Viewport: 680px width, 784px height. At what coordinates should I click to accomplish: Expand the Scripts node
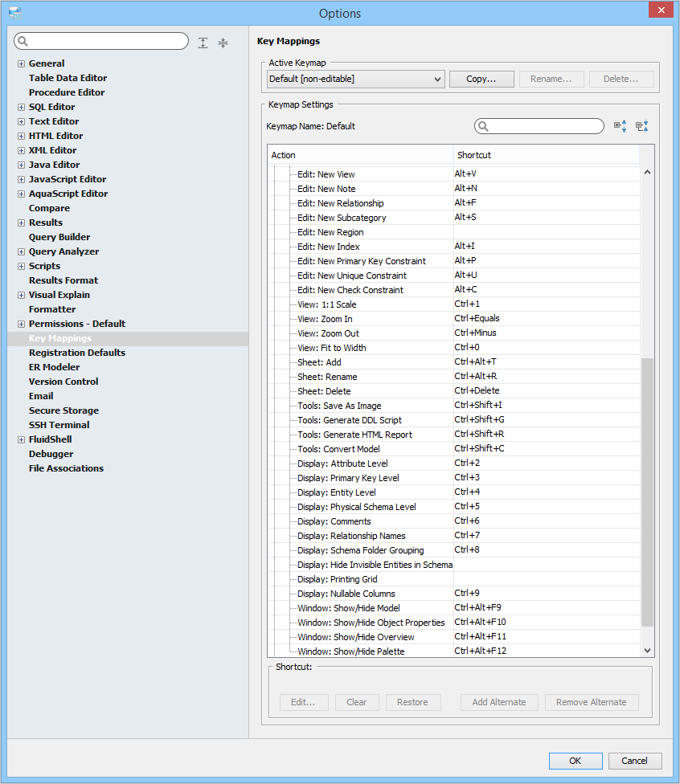(21, 267)
